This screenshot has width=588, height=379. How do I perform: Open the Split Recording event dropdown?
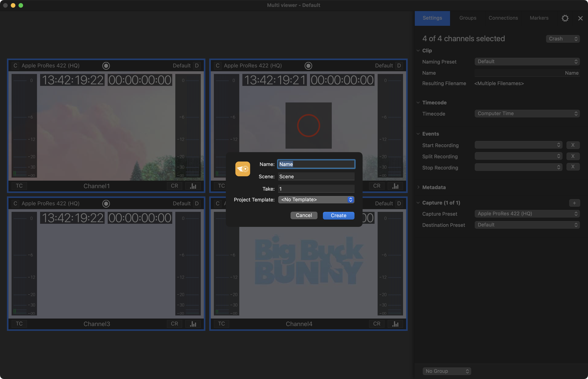tap(518, 156)
